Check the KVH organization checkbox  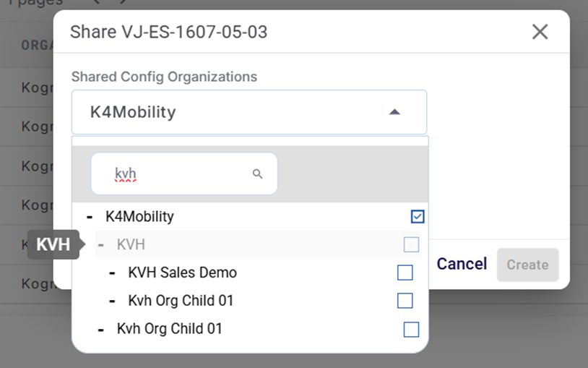[x=411, y=245]
